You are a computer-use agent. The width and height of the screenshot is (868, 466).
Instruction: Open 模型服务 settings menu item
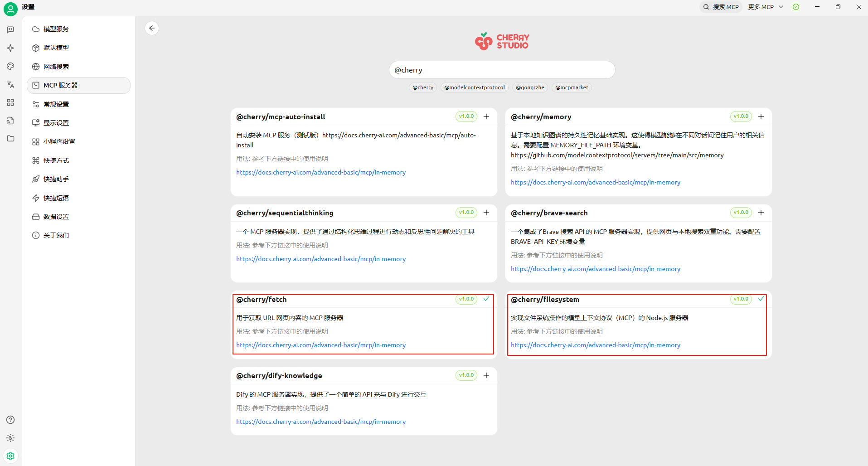[56, 29]
